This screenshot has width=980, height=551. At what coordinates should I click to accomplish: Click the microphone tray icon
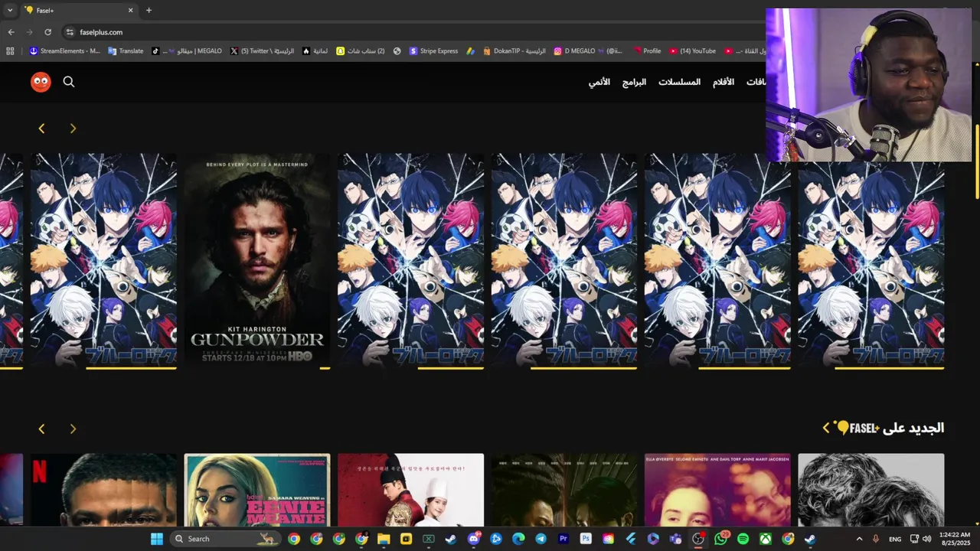(876, 539)
